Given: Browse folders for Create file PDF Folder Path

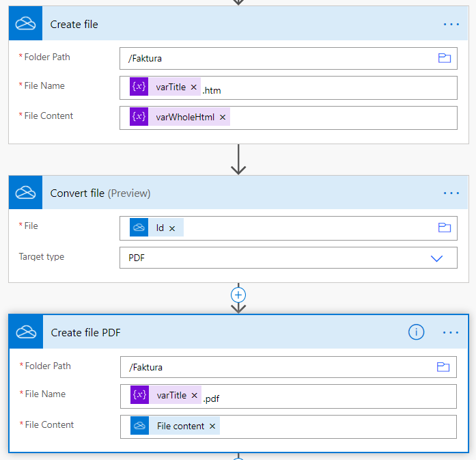Looking at the screenshot, I should point(443,367).
